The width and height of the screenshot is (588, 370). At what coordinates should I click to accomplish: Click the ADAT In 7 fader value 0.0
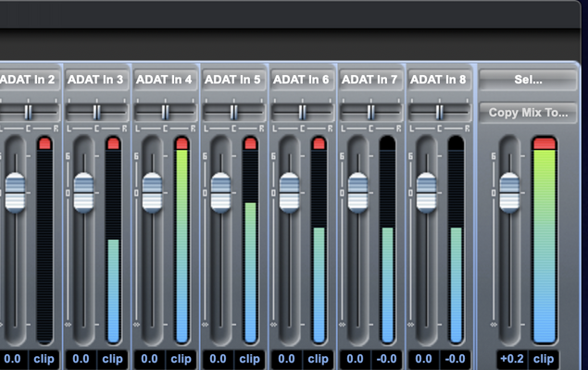click(356, 359)
